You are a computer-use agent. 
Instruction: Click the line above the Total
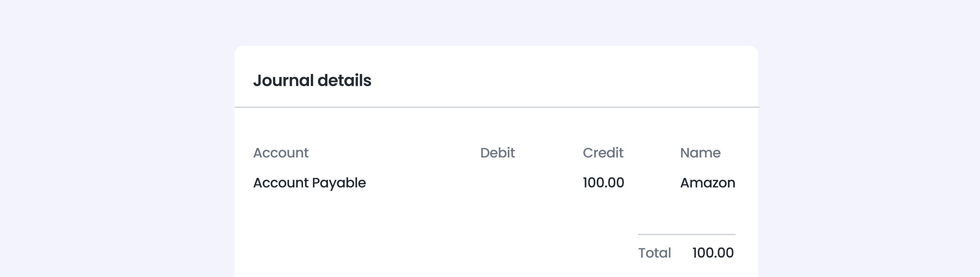(x=687, y=234)
